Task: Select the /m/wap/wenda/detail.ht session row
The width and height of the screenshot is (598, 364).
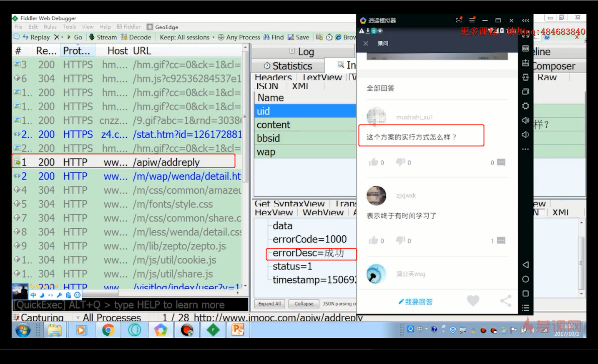Action: tap(127, 176)
